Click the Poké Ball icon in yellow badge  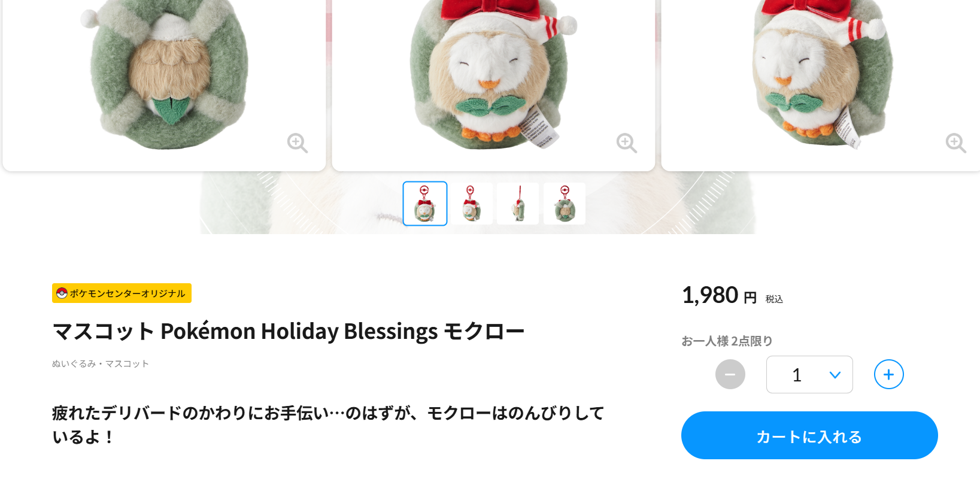point(62,293)
